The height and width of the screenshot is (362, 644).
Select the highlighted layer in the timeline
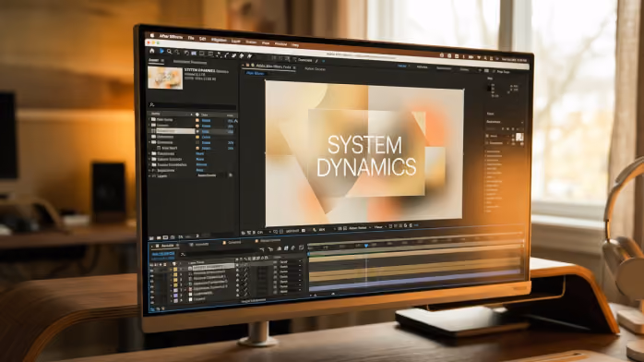[x=212, y=266]
